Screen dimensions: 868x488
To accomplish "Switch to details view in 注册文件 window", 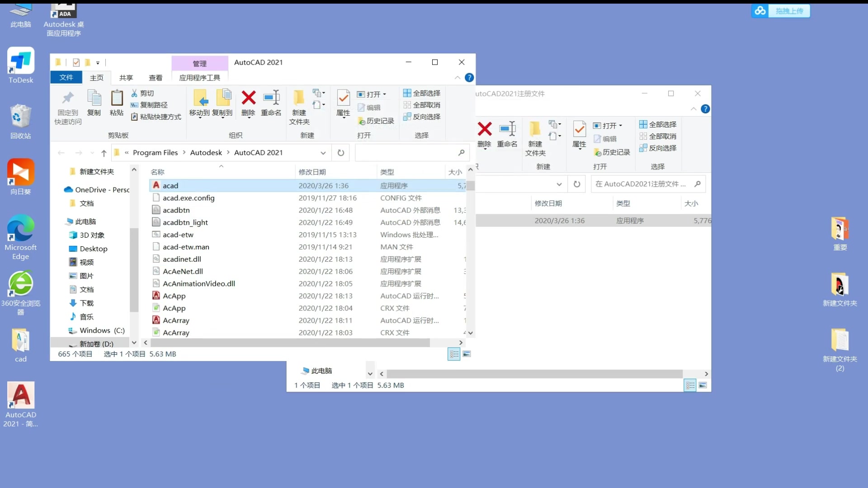I will click(690, 385).
